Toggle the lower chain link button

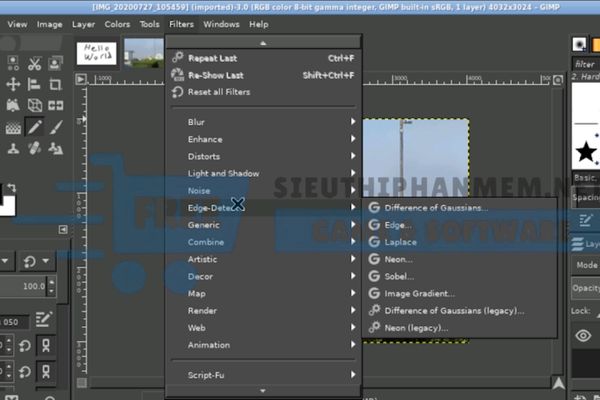point(46,372)
